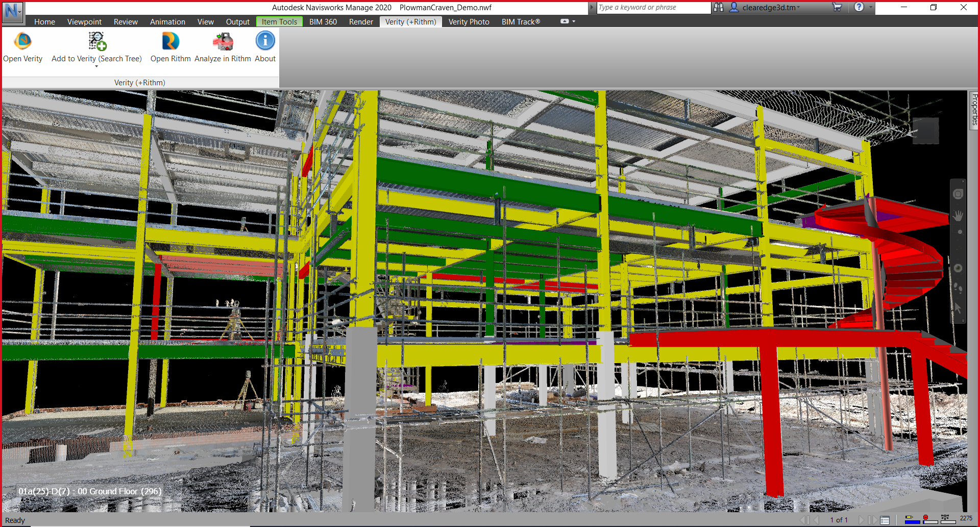Click the Help question mark icon

tap(859, 7)
